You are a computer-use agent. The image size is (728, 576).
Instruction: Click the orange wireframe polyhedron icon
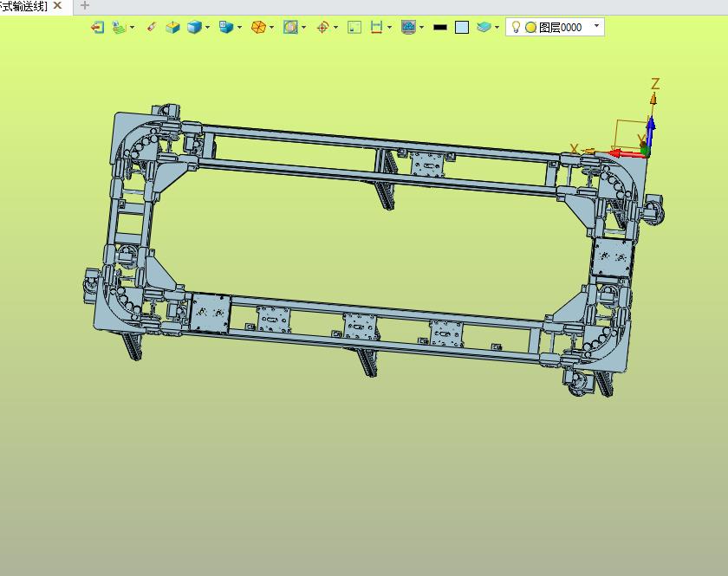click(x=258, y=28)
